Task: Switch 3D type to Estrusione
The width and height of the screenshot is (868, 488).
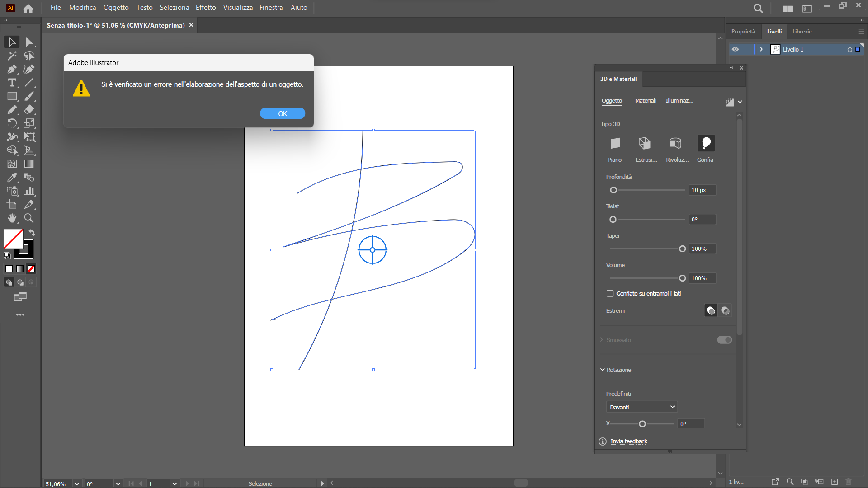Action: 645,144
